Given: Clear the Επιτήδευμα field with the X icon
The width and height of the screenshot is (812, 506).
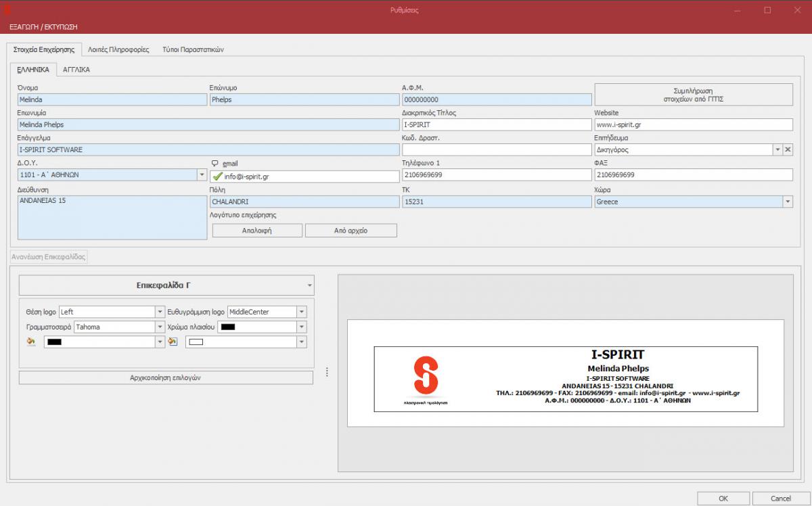Looking at the screenshot, I should tap(788, 150).
